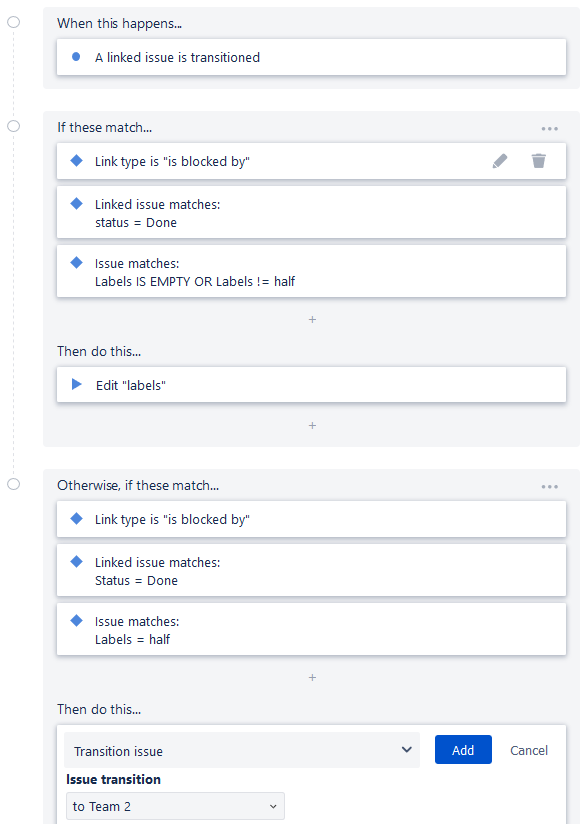Add a condition via plus below Labels IS EMPTY
The height and width of the screenshot is (824, 585).
tap(312, 320)
